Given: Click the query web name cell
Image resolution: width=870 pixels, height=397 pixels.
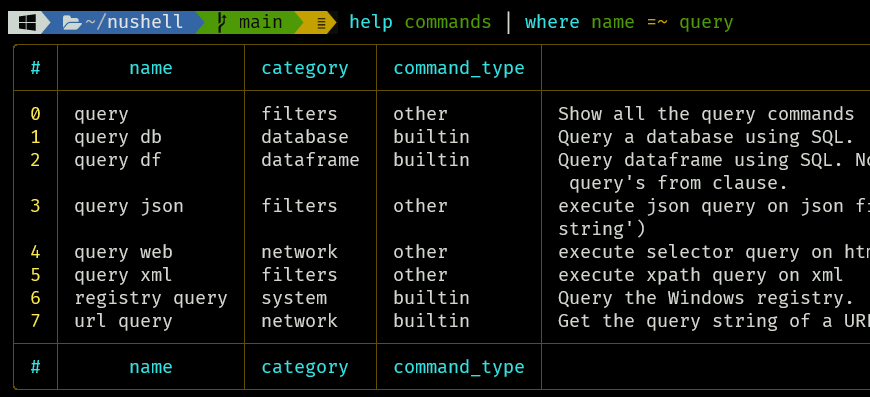Looking at the screenshot, I should tap(124, 253).
